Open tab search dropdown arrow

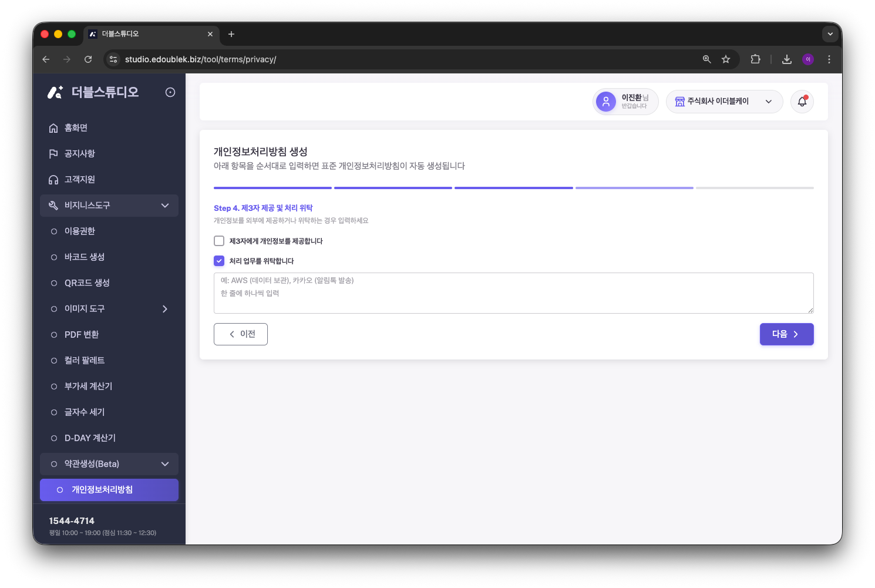tap(830, 34)
